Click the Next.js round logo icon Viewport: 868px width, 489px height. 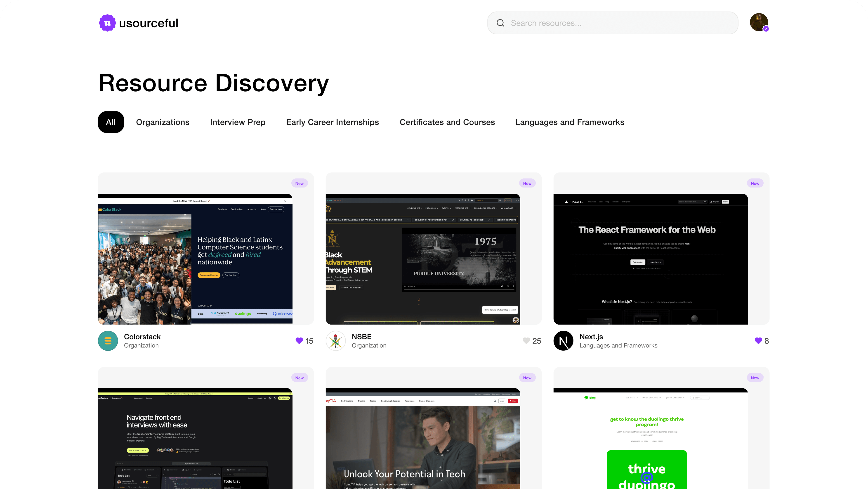(563, 341)
